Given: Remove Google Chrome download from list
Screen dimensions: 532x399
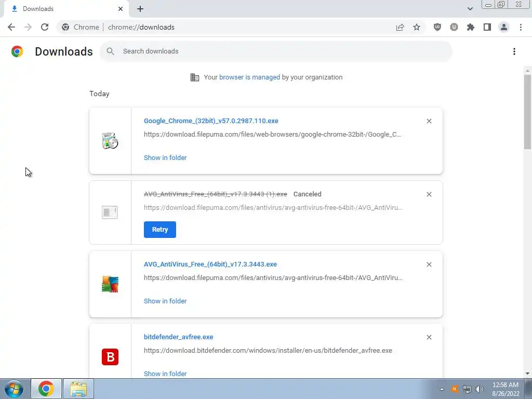Looking at the screenshot, I should tap(429, 121).
